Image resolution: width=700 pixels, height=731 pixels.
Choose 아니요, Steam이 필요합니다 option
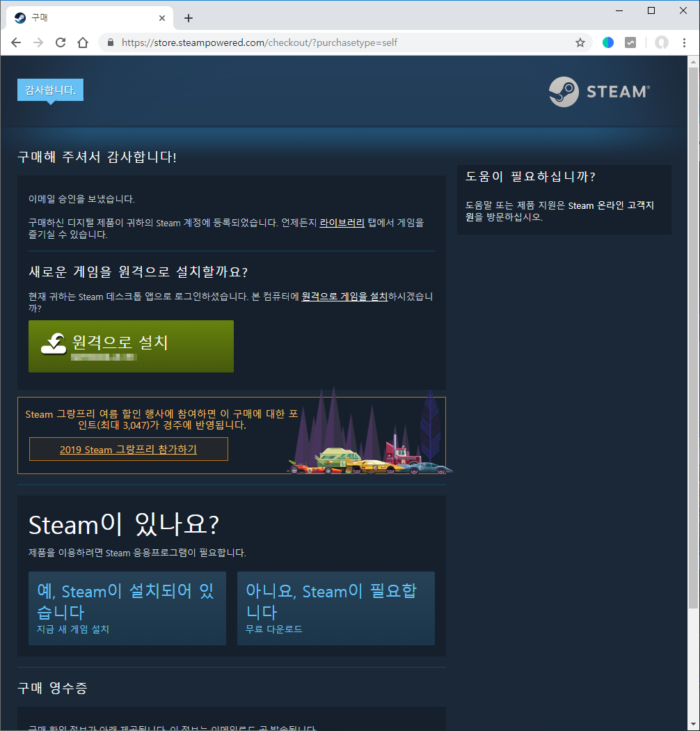(x=336, y=608)
